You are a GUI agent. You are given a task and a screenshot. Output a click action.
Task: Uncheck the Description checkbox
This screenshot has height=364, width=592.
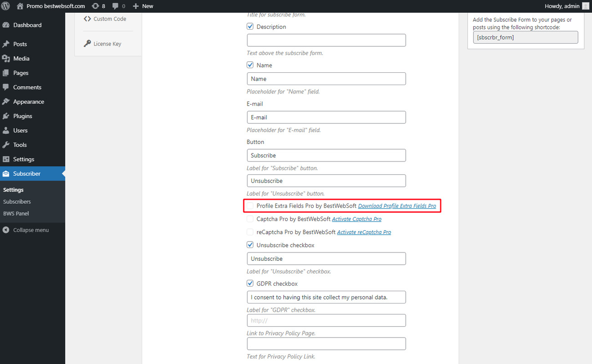tap(250, 26)
